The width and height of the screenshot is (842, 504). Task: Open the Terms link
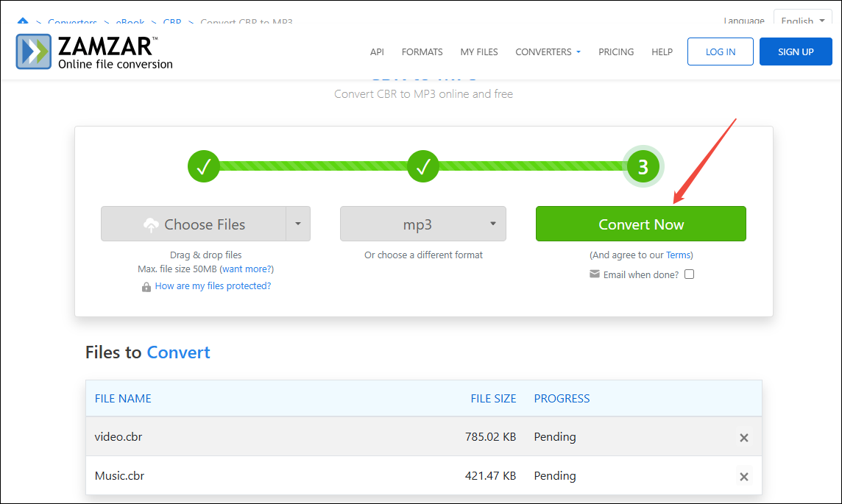pos(678,255)
